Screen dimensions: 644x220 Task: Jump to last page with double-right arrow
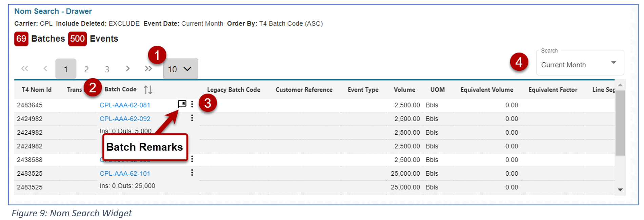(x=148, y=69)
